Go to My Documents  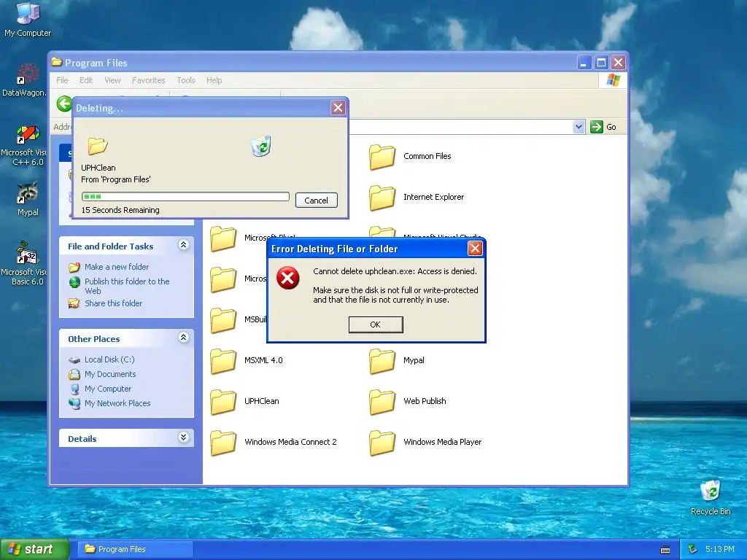pos(110,374)
